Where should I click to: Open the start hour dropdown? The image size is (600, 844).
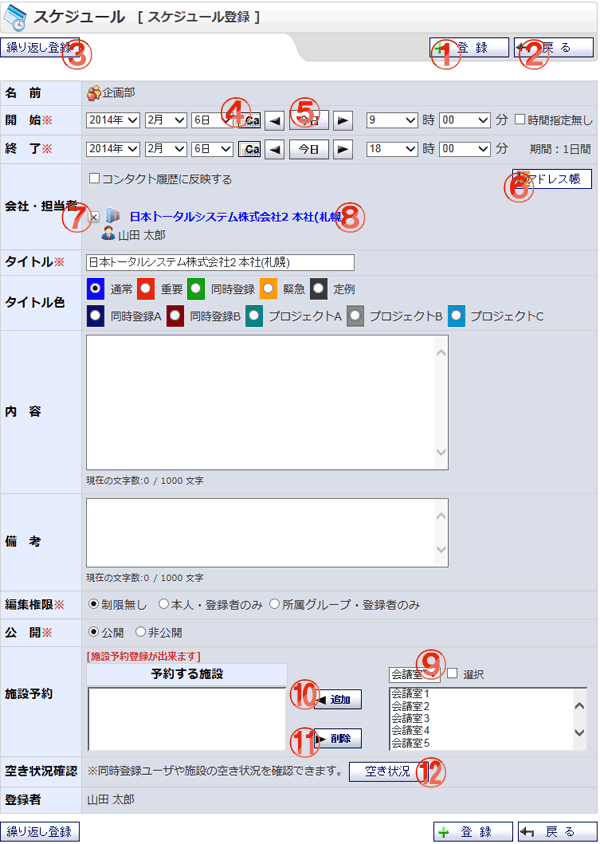click(x=391, y=120)
